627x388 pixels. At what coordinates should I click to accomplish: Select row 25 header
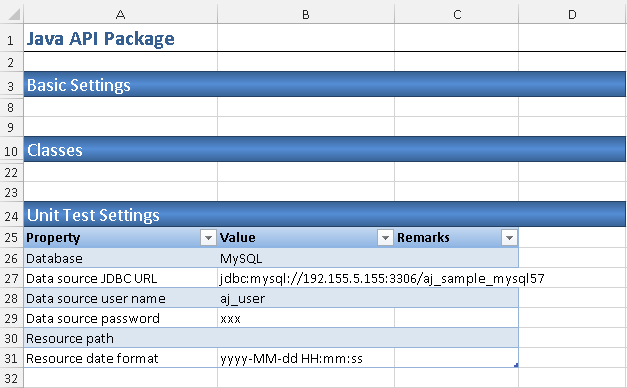[11, 238]
